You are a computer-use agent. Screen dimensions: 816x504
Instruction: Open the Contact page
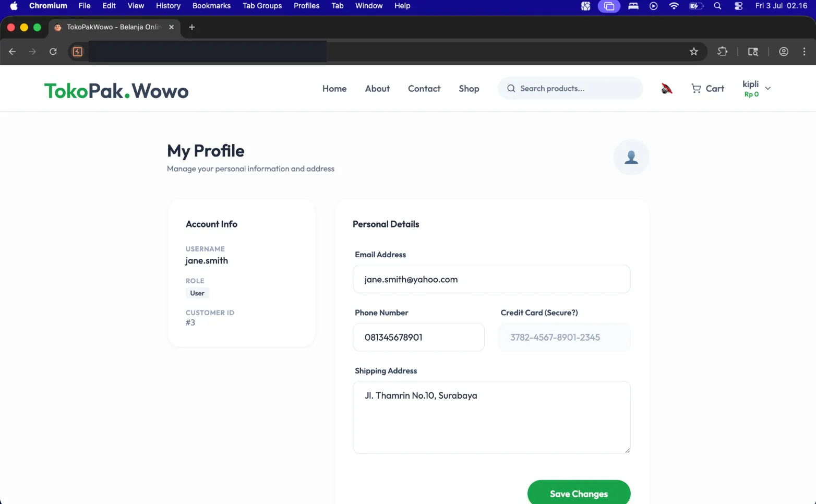point(424,89)
